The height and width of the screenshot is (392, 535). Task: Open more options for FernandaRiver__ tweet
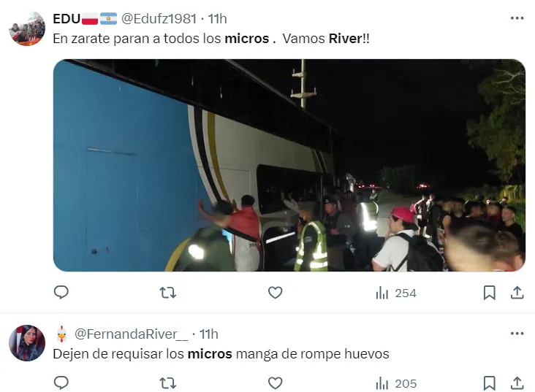pyautogui.click(x=517, y=334)
